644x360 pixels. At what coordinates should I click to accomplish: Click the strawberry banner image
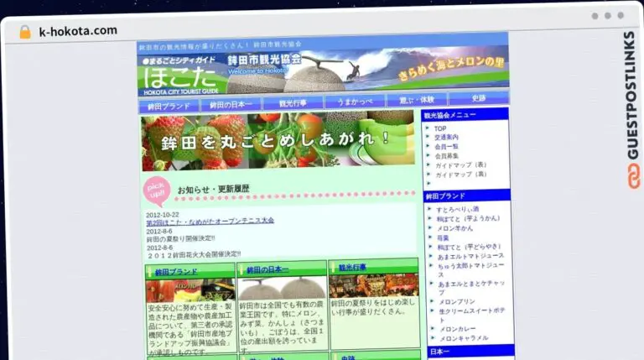click(x=278, y=140)
